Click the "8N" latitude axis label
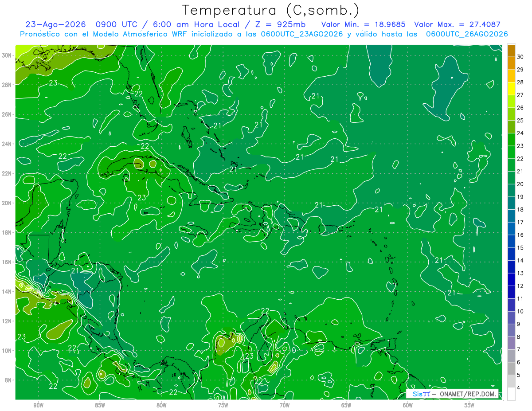The image size is (532, 411). pos(8,380)
